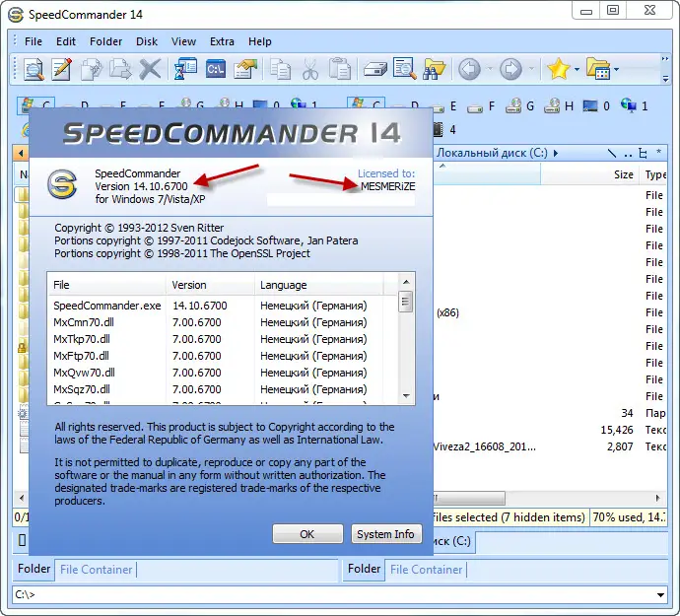Click the C:\> command line input
Screen dimensions: 680x616
pos(334,594)
